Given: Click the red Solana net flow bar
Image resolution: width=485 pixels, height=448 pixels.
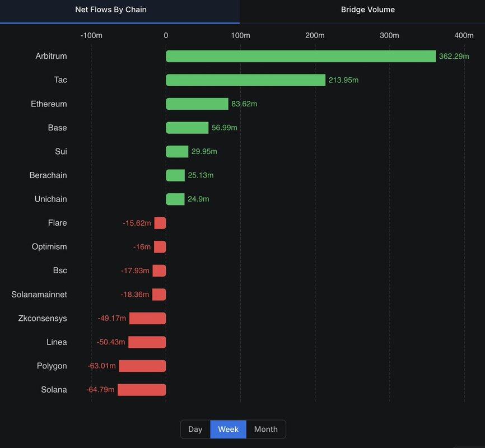Looking at the screenshot, I should [x=142, y=390].
